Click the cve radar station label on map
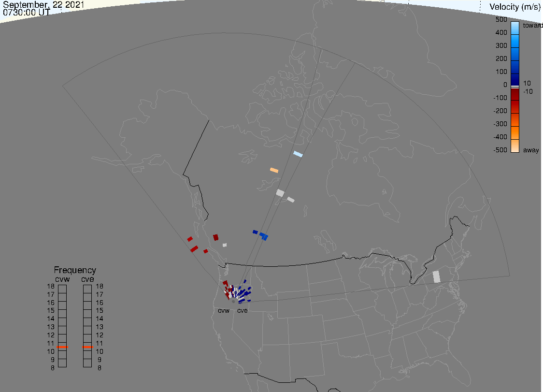543x392 pixels. coord(242,310)
